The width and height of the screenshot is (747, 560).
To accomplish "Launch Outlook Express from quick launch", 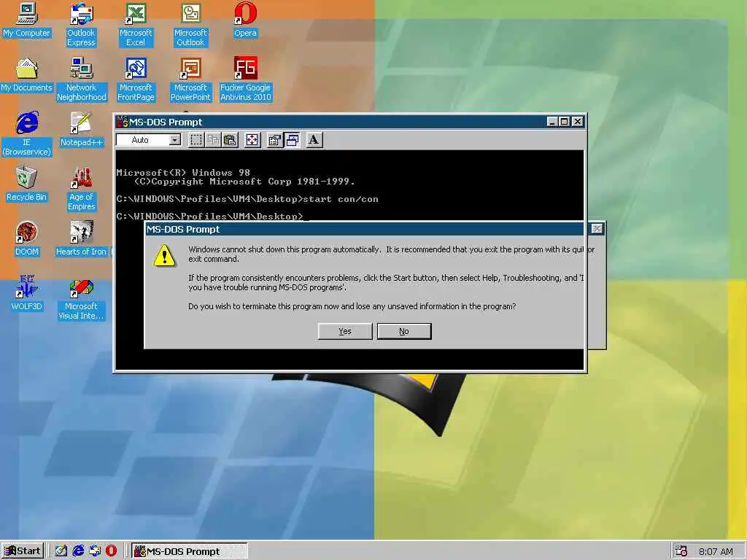I will [94, 551].
